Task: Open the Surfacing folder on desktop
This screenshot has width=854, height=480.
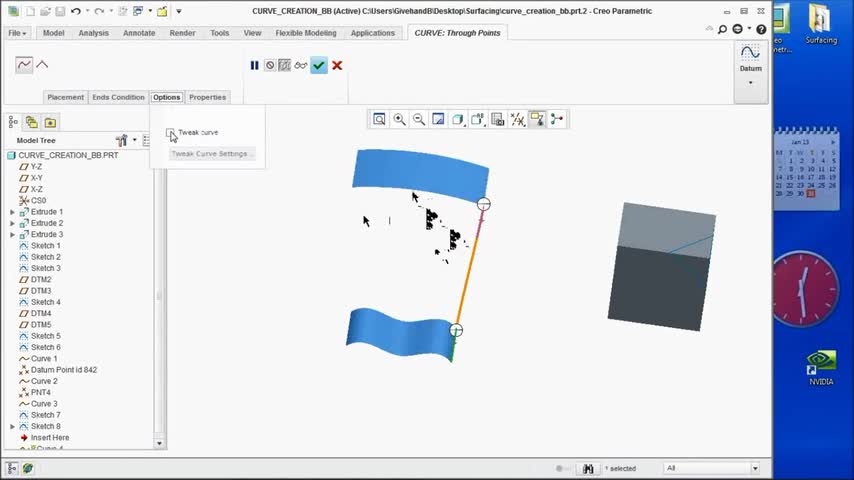Action: pyautogui.click(x=821, y=23)
